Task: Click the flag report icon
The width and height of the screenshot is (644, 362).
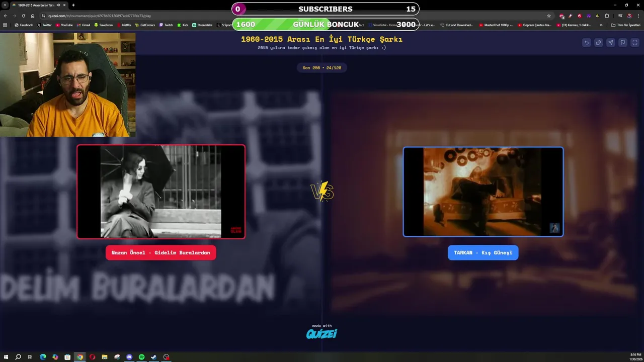Action: 622,43
